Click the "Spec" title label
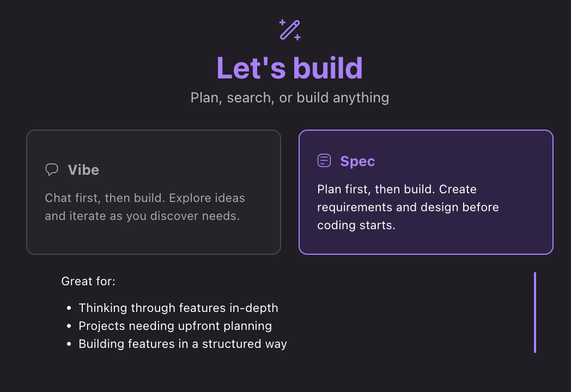Screen dimensions: 571x392 coord(357,161)
